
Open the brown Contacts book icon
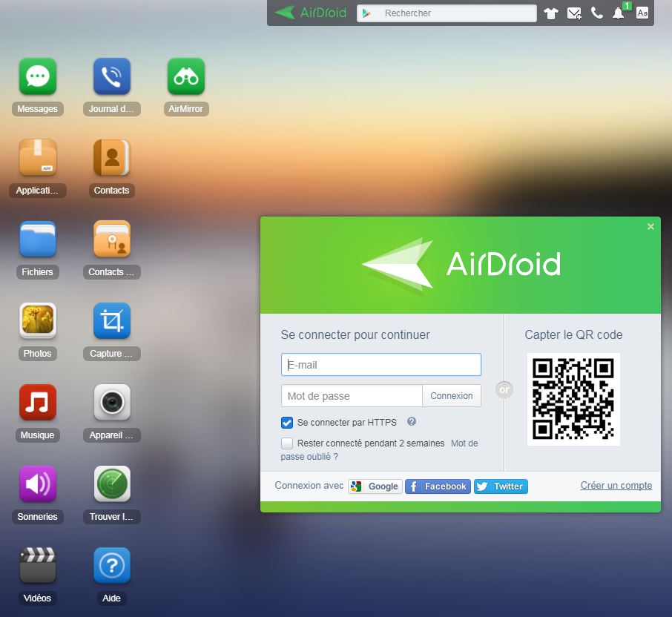[x=112, y=158]
